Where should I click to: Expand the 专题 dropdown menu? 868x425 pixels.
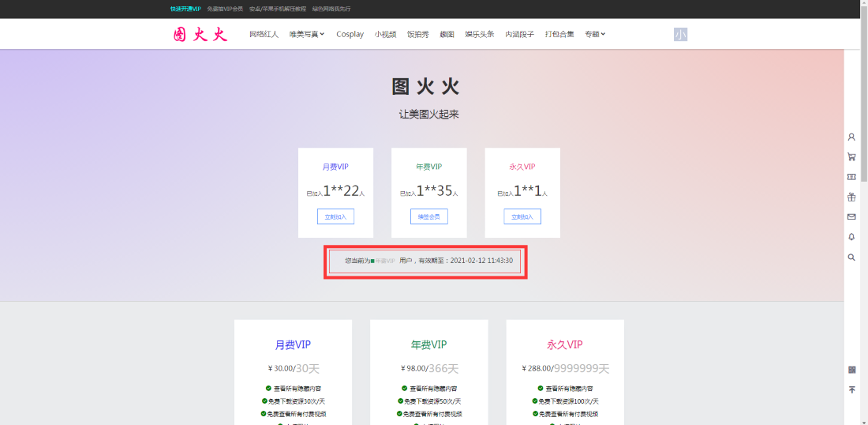(x=595, y=34)
